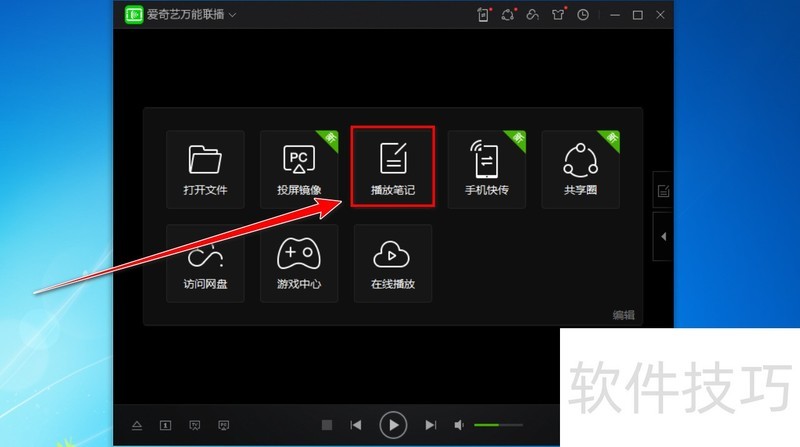Click the PC mirror icon in bottom bar

click(x=223, y=425)
